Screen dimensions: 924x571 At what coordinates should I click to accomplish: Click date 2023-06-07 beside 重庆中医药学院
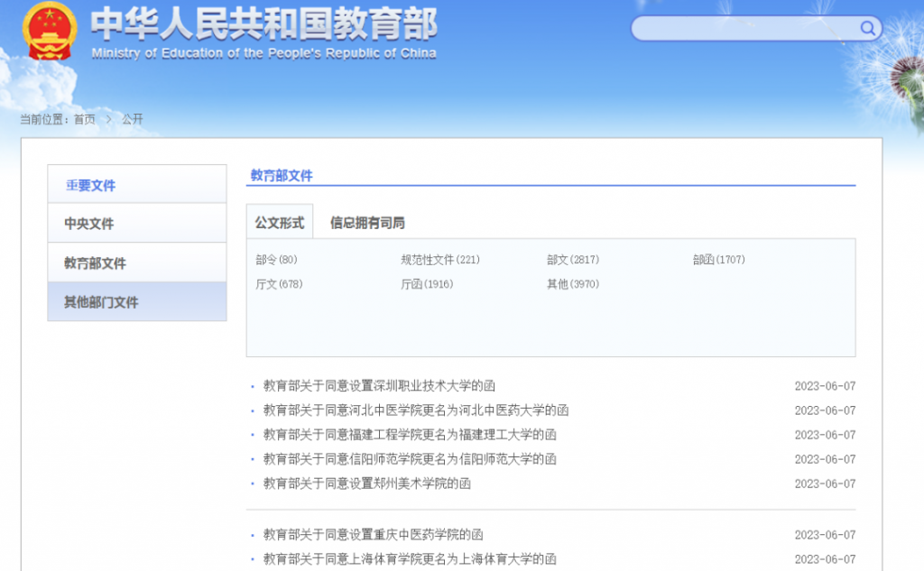[x=825, y=534]
